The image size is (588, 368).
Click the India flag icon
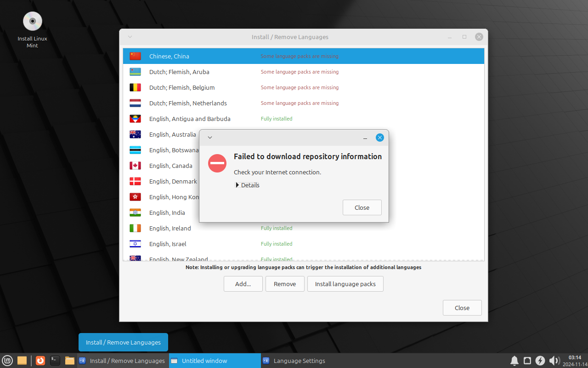tap(135, 213)
